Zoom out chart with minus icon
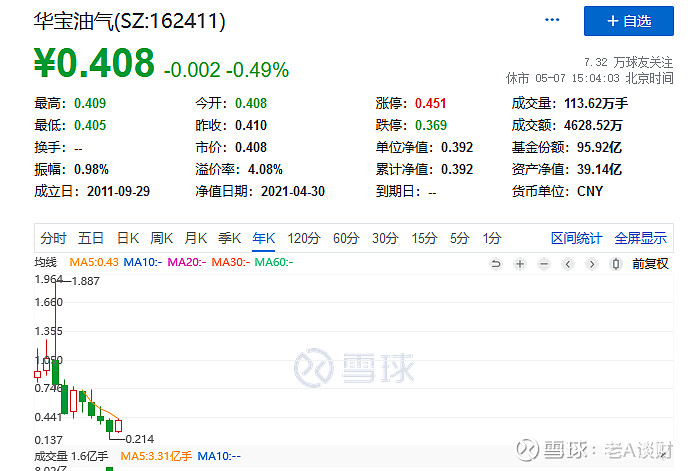Viewport: 693px width, 471px height. (x=544, y=264)
